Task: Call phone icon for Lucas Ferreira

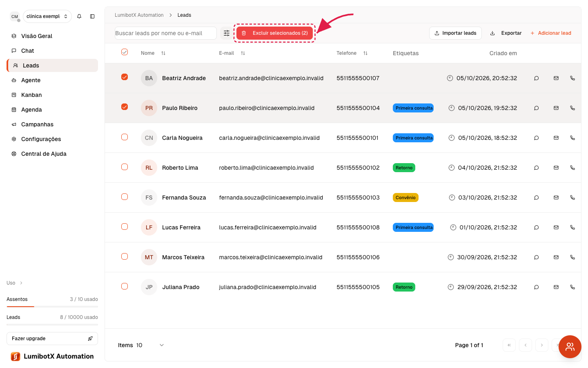Action: click(x=572, y=227)
